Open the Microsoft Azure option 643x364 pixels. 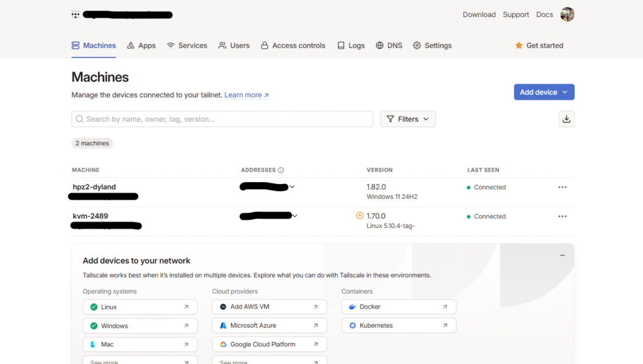[269, 326]
